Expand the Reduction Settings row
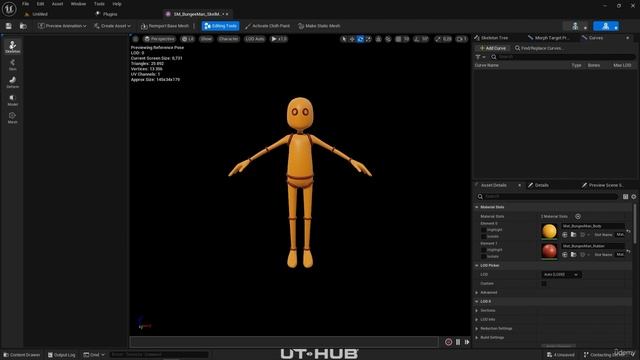Screen dimensions: 640x360 477,329
